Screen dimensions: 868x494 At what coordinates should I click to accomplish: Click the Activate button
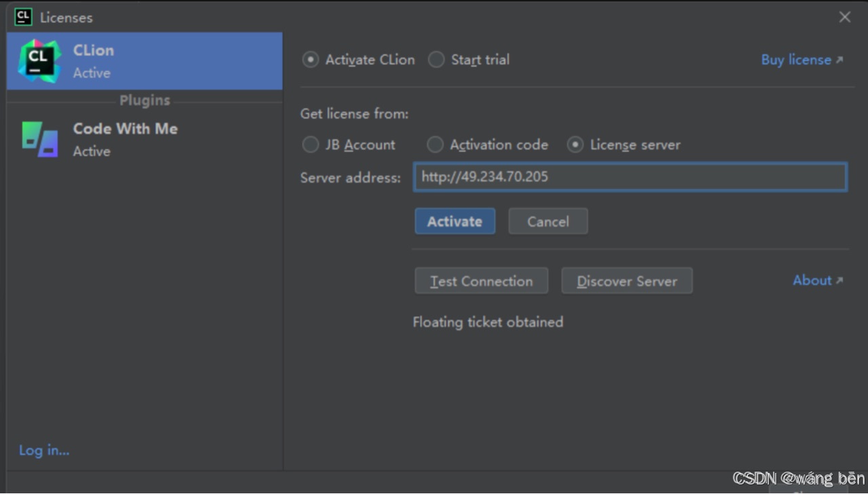coord(455,221)
